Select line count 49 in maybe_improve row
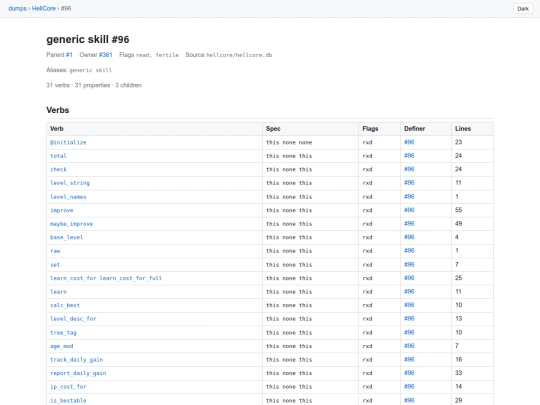Image resolution: width=540 pixels, height=405 pixels. click(x=458, y=224)
